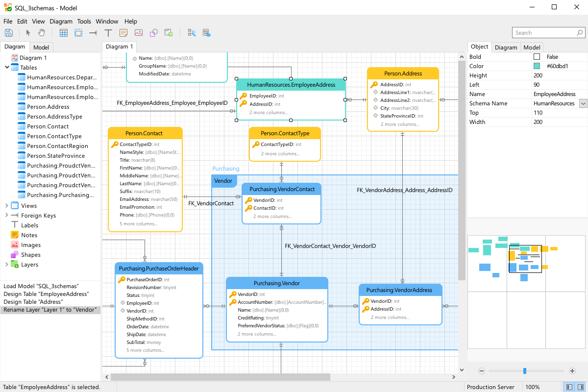Screen dimensions: 588x392
Task: Activate the Hand pan tool
Action: pyautogui.click(x=42, y=32)
